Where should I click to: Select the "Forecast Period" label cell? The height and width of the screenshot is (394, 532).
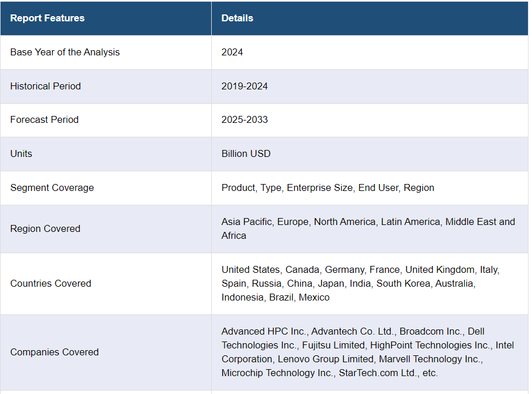click(x=44, y=119)
